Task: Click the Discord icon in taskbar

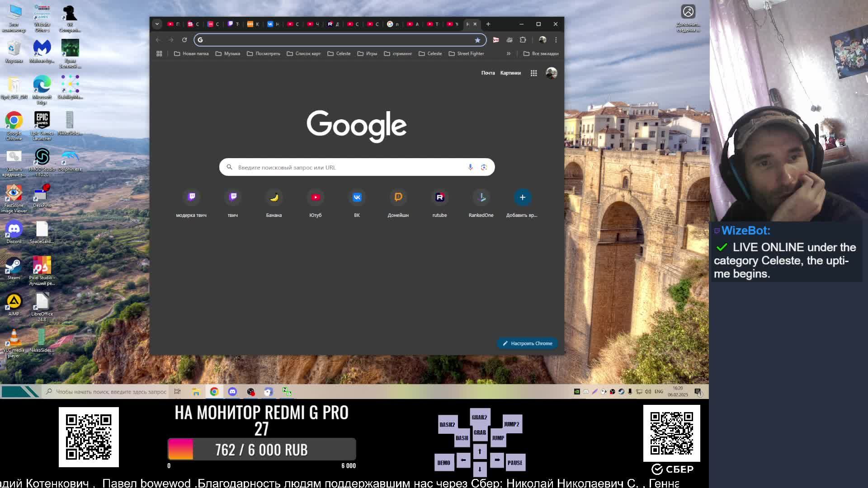Action: coord(232,391)
